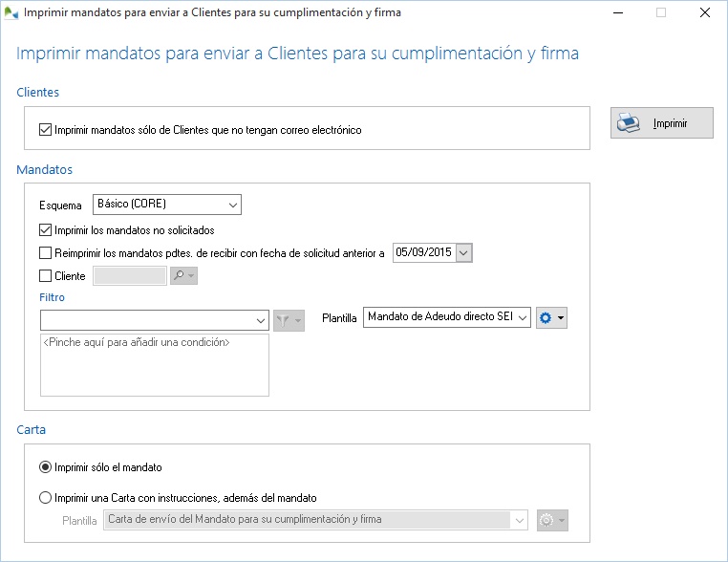This screenshot has height=562, width=728.
Task: Expand the Carta de envío template dropdown
Action: pyautogui.click(x=519, y=520)
